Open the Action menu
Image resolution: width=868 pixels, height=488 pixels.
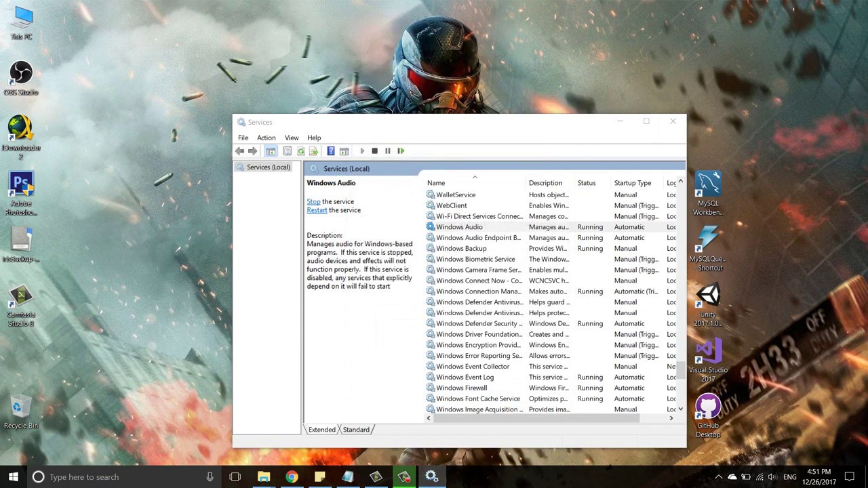click(x=266, y=138)
